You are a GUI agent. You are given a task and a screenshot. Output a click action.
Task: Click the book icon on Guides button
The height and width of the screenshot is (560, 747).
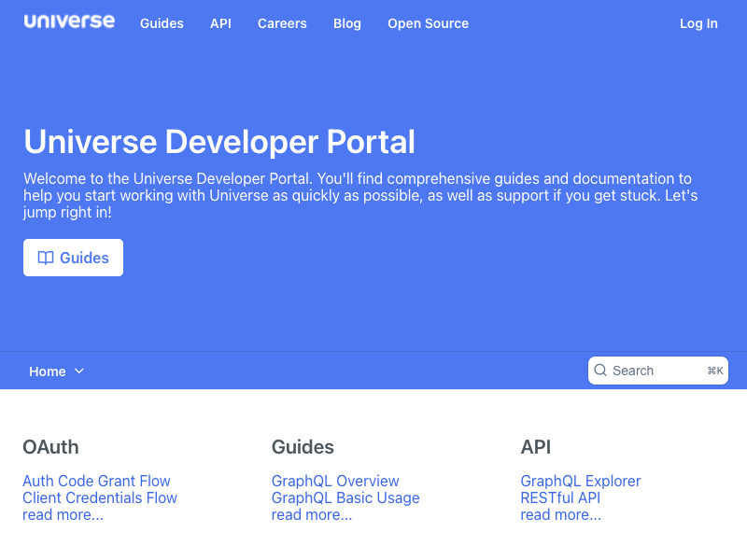[x=46, y=258]
